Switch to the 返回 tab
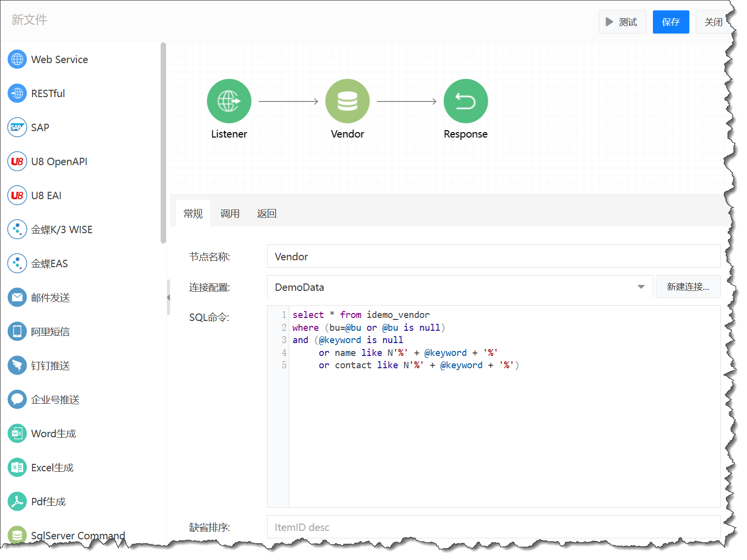 (267, 213)
